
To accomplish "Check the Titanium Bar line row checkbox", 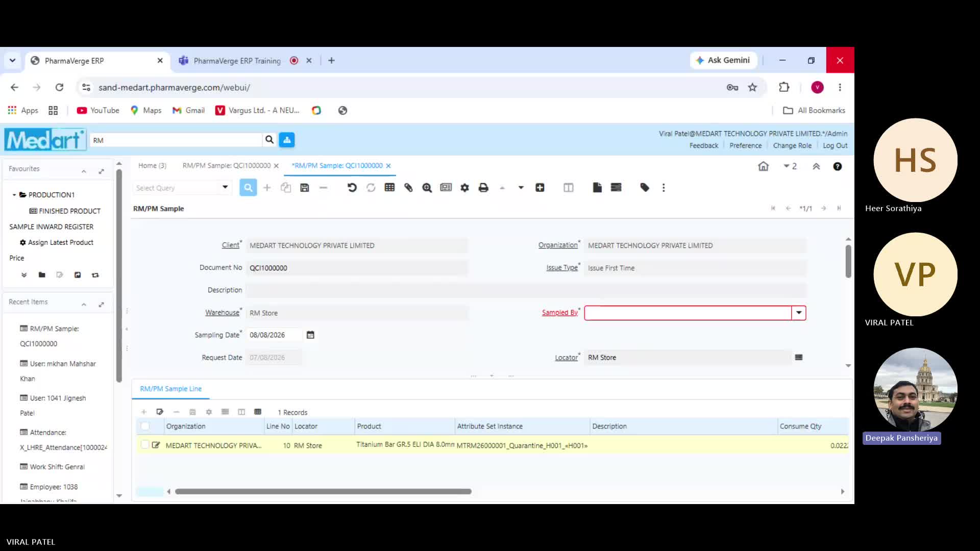I will pos(145,445).
